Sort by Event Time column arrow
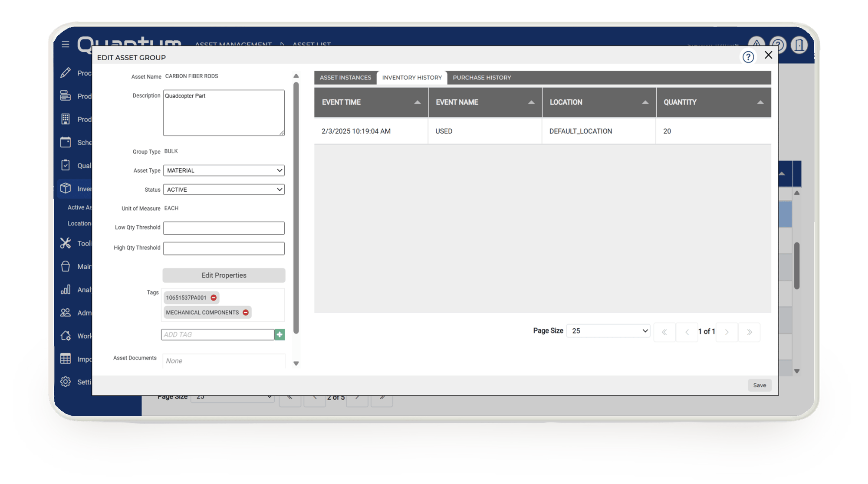Viewport: 868px width, 484px height. click(x=417, y=102)
